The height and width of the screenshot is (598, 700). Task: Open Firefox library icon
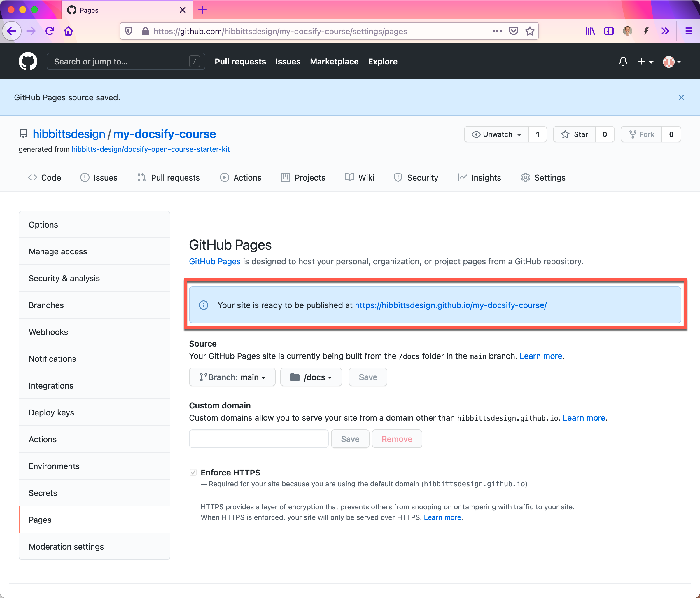[x=590, y=31]
